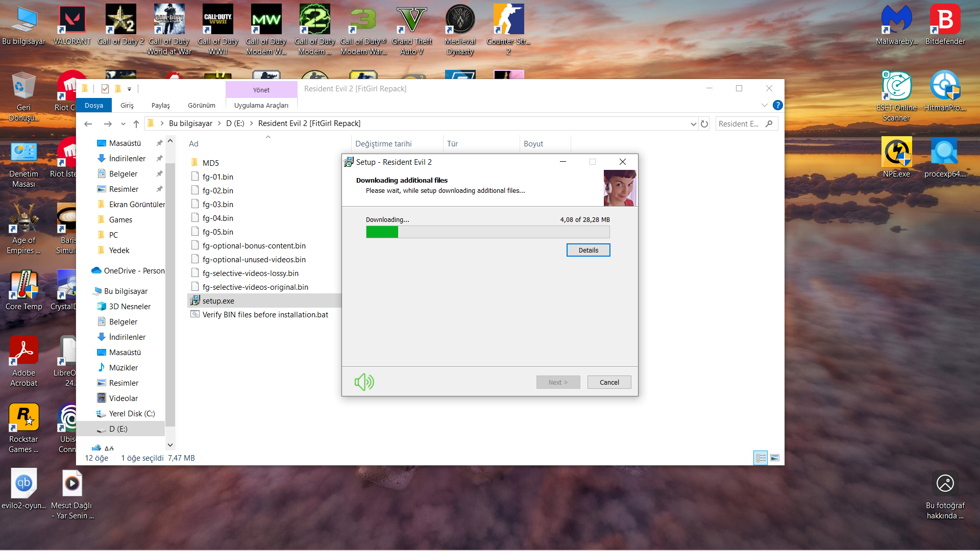Open Rockstar Games launcher icon
Screen dimensions: 980x551
click(x=23, y=428)
